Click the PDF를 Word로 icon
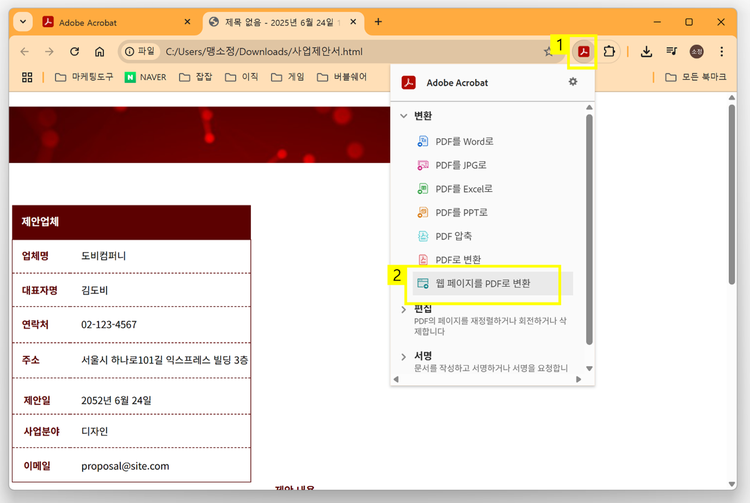The image size is (750, 503). coord(423,141)
